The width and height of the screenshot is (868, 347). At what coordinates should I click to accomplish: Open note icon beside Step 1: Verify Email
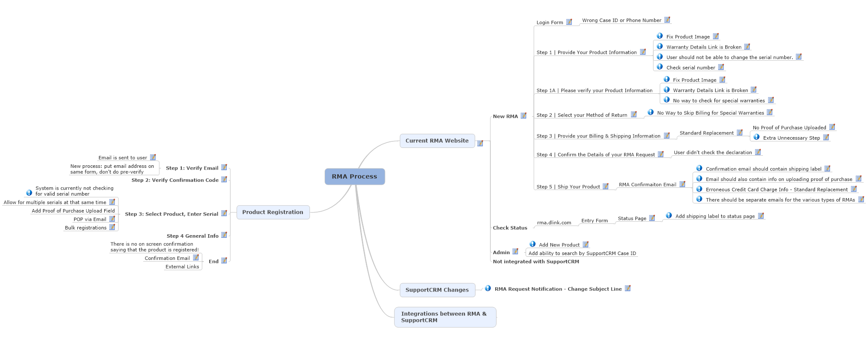(x=224, y=167)
